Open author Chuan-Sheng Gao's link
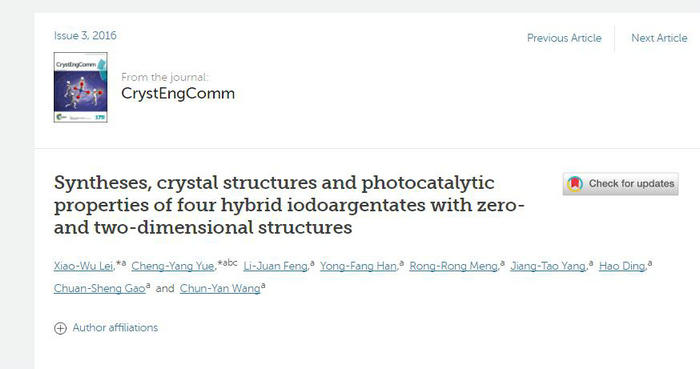Screen dimensions: 700x369 coord(100,288)
